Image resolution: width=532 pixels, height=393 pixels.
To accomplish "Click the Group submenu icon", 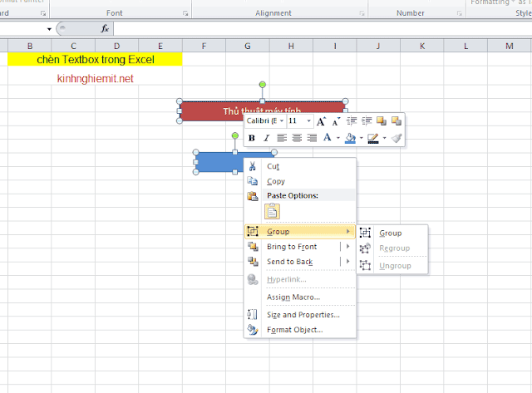I will pyautogui.click(x=365, y=233).
